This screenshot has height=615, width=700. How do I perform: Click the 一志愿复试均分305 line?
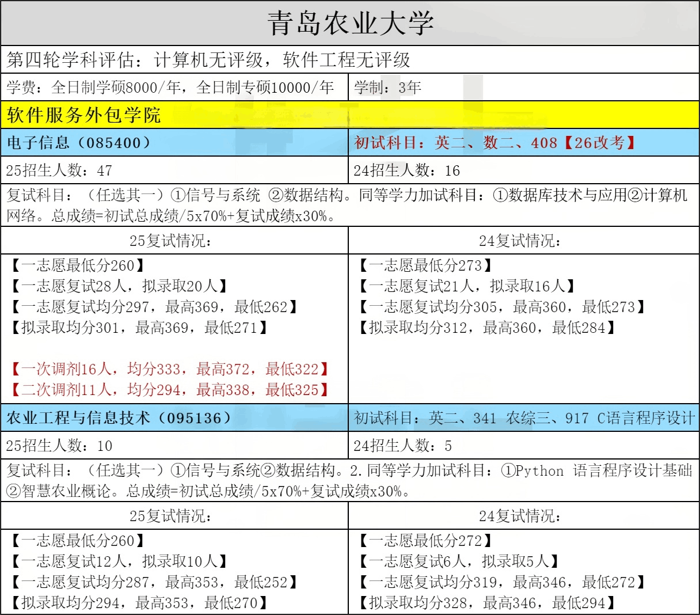coord(502,307)
